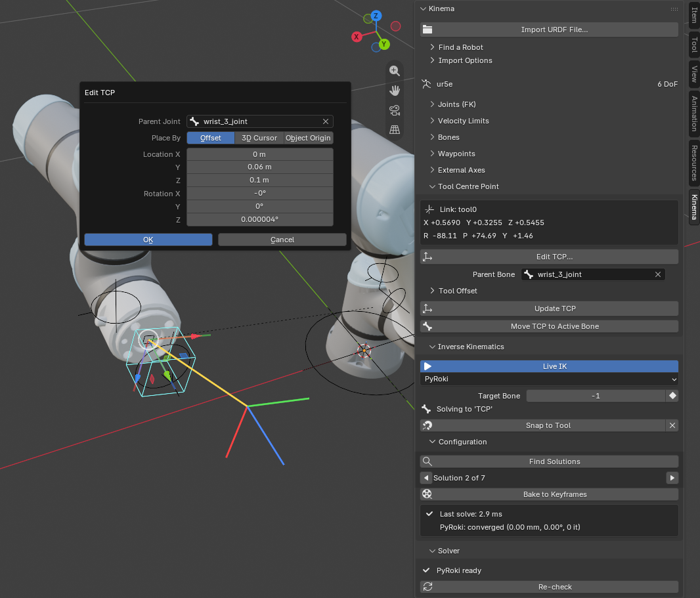Open the View sidebar tab
This screenshot has height=598, width=700.
pos(694,74)
